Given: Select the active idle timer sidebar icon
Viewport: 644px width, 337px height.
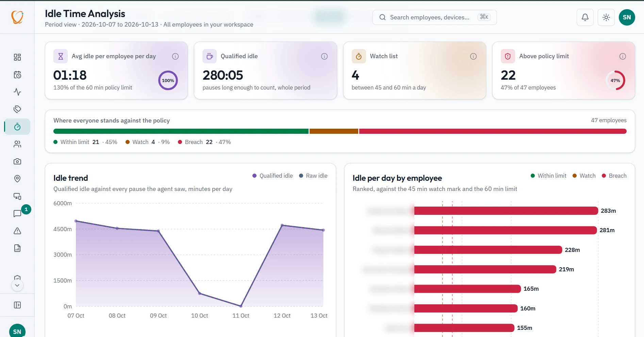Looking at the screenshot, I should click(17, 127).
